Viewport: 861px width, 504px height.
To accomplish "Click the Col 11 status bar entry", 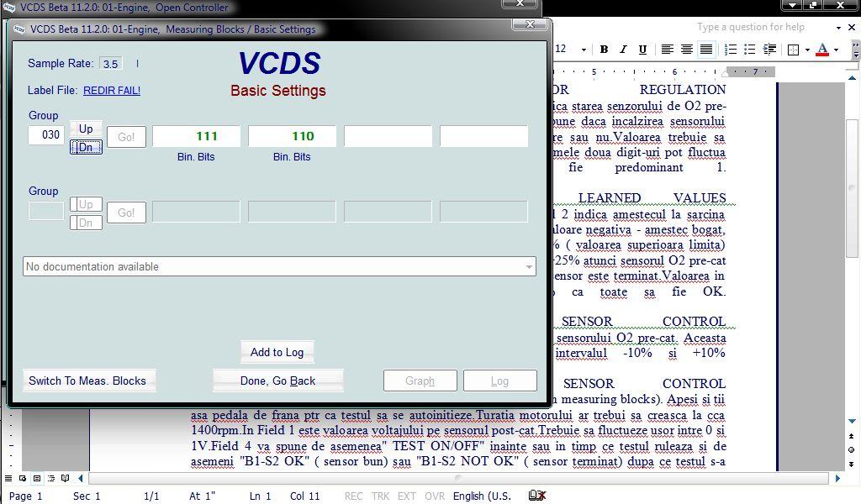I will [x=304, y=496].
